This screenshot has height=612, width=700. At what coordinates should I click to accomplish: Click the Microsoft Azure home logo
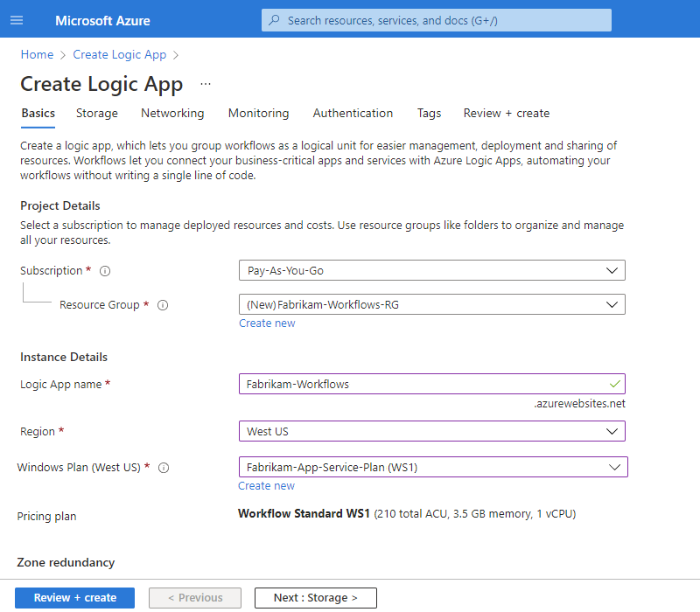click(x=102, y=20)
